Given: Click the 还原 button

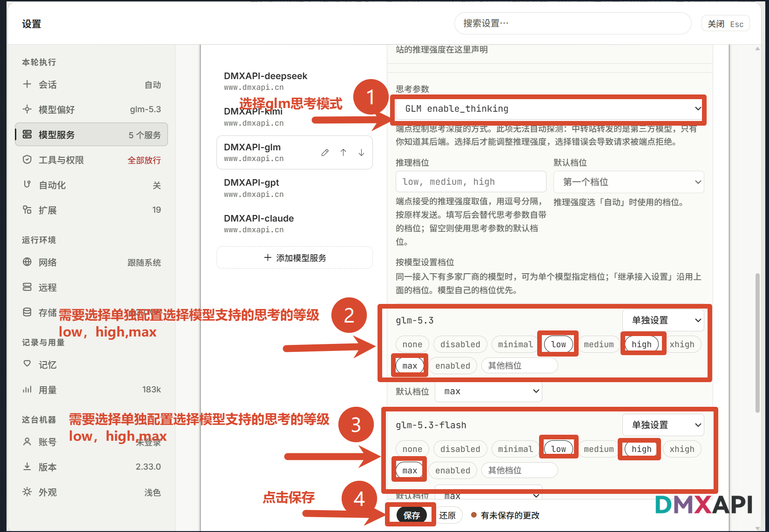Looking at the screenshot, I should tap(447, 515).
